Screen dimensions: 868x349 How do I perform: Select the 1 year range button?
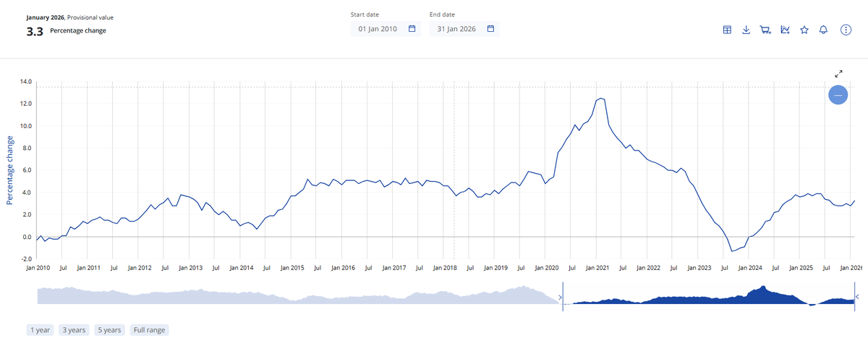40,330
